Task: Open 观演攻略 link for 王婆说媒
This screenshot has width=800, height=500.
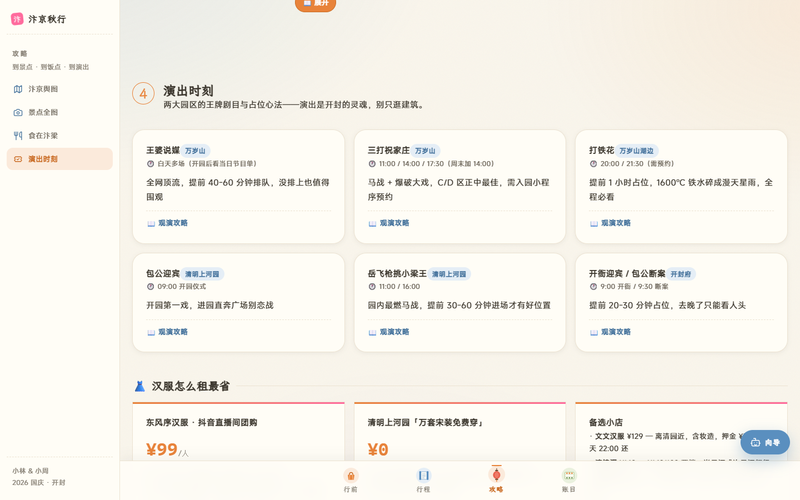Action: [x=167, y=223]
